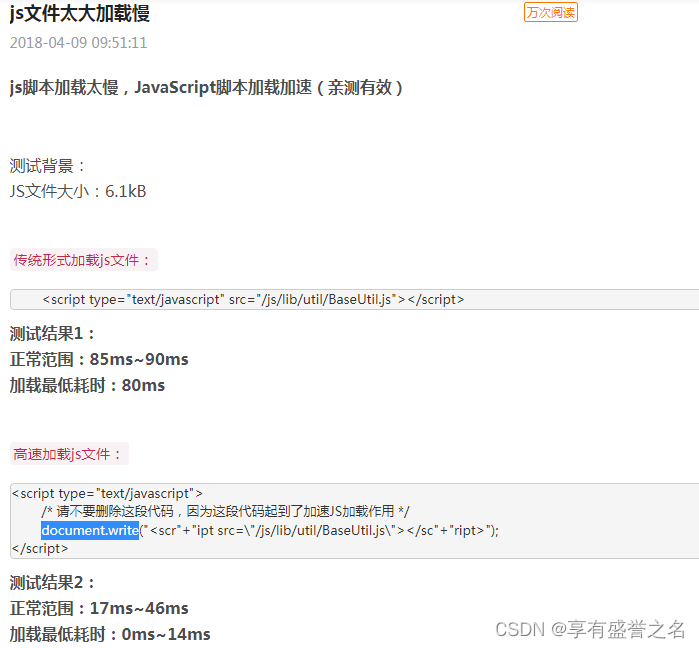Click the highlighted 'document.write' text
The image size is (699, 648).
[90, 530]
